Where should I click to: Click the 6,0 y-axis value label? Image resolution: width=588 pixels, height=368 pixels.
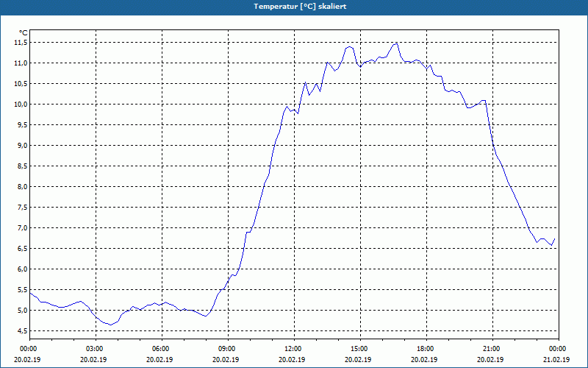pos(23,269)
